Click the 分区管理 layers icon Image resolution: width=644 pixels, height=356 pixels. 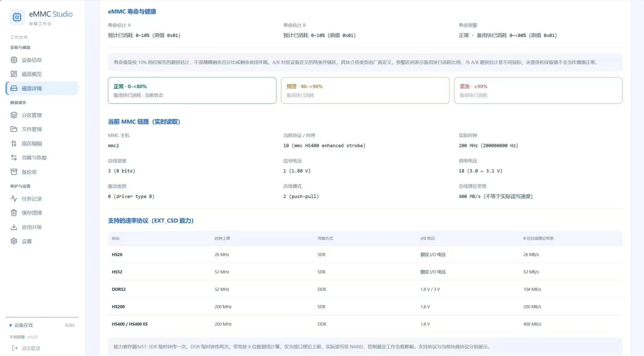coord(14,115)
